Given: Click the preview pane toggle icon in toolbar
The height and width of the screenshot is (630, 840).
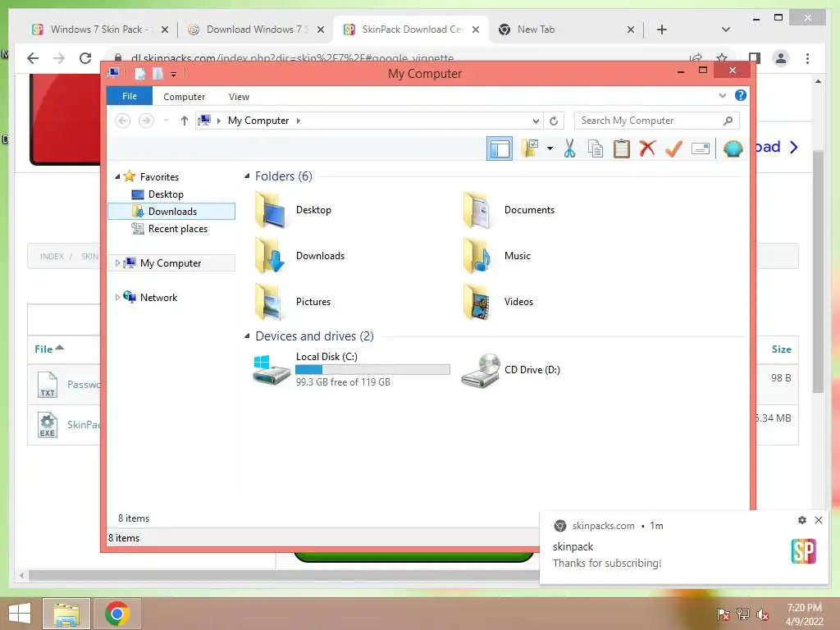Looking at the screenshot, I should tap(500, 148).
